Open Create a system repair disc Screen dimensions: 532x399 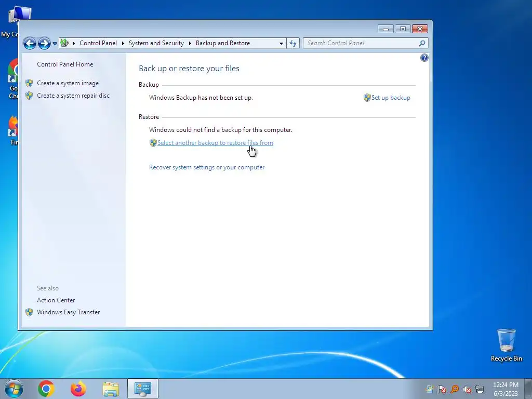pyautogui.click(x=73, y=96)
